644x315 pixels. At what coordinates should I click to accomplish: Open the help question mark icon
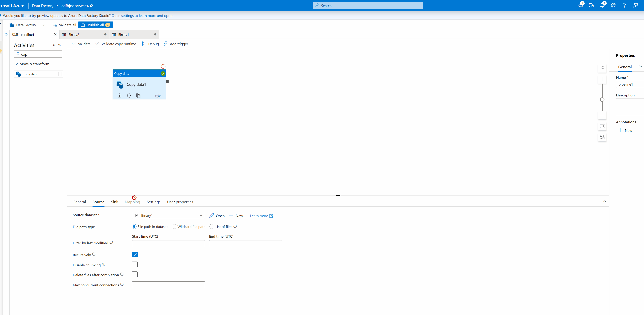pyautogui.click(x=624, y=6)
